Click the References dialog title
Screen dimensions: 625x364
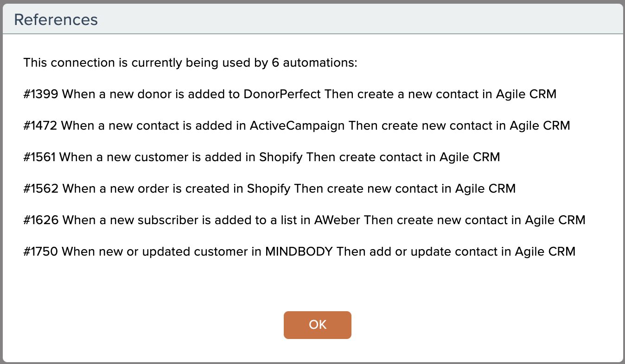tap(56, 20)
